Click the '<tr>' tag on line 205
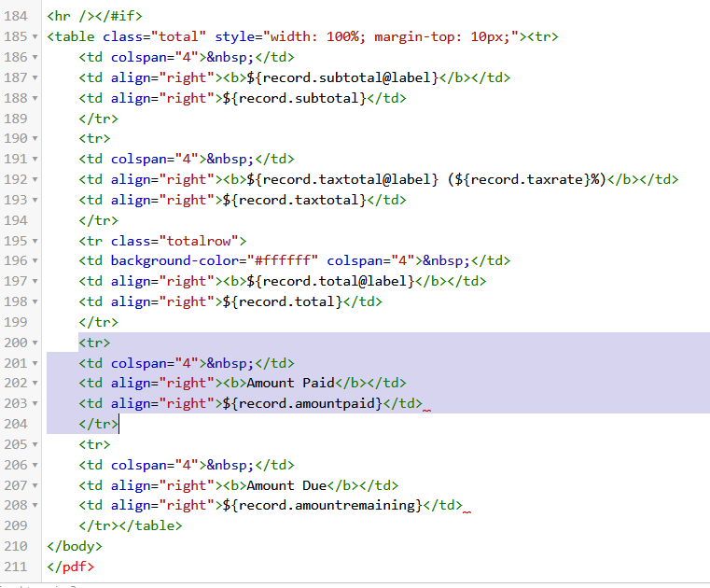 point(94,444)
